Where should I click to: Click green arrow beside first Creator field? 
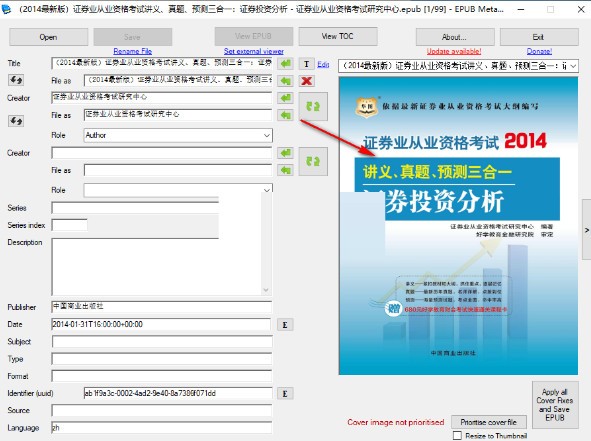point(286,98)
